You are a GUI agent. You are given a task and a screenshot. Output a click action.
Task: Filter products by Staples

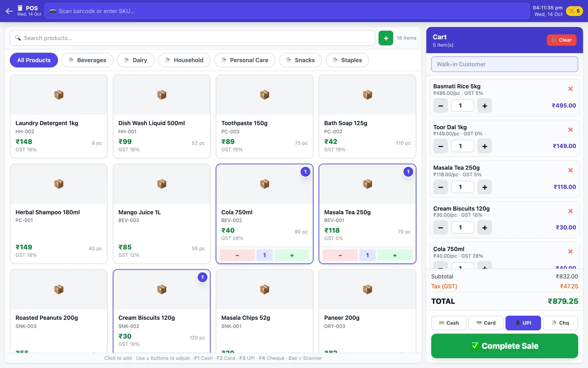tap(347, 60)
